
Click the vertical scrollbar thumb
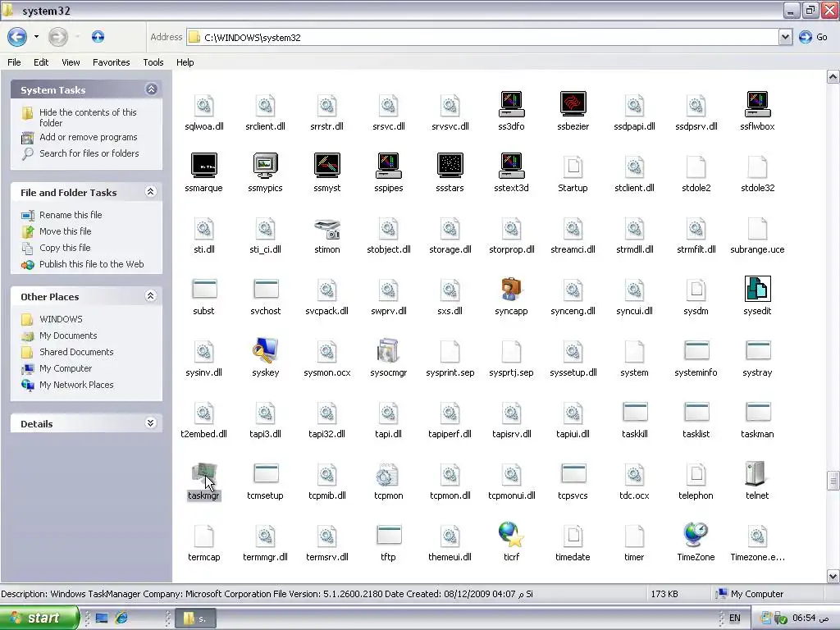[x=833, y=481]
